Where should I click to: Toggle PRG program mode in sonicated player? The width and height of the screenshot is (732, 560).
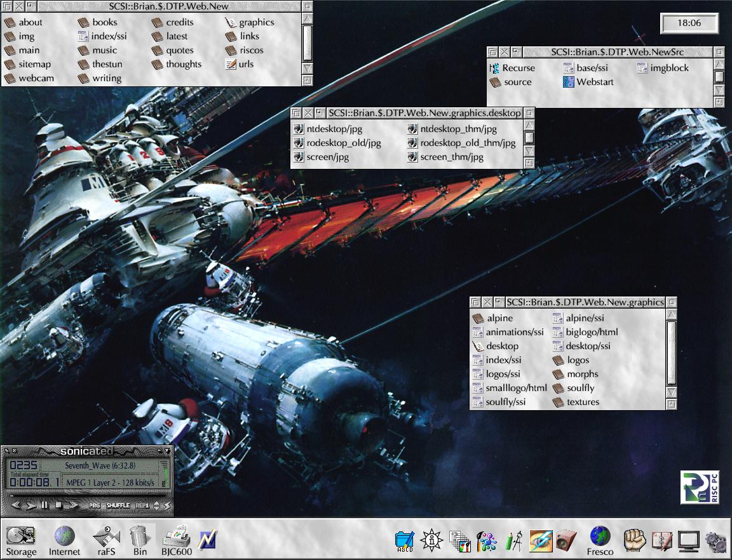94,505
